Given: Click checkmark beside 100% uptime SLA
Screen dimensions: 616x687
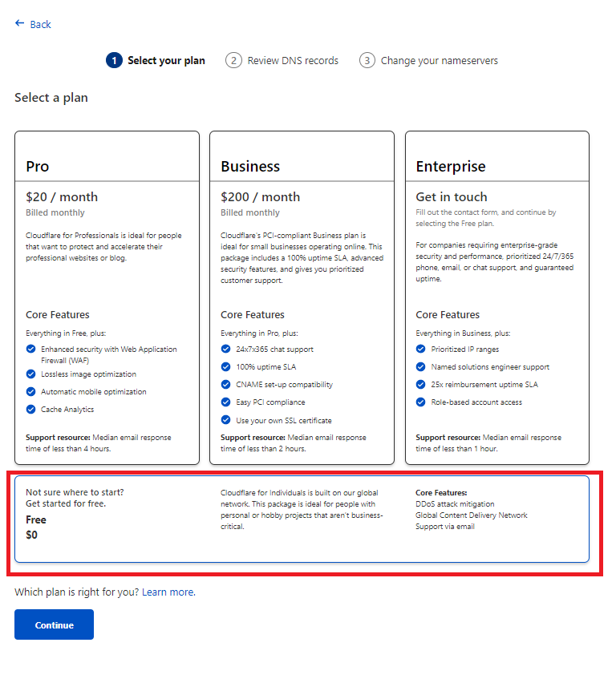Looking at the screenshot, I should click(x=226, y=366).
